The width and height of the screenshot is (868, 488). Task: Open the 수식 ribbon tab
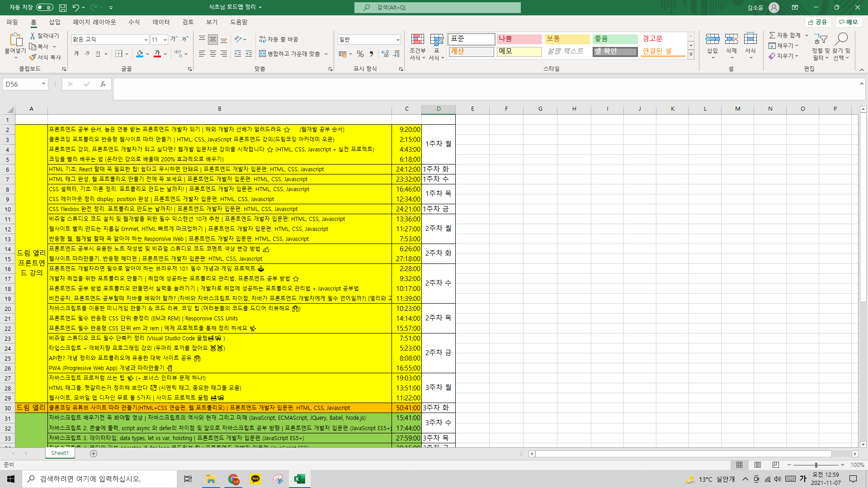pos(134,22)
